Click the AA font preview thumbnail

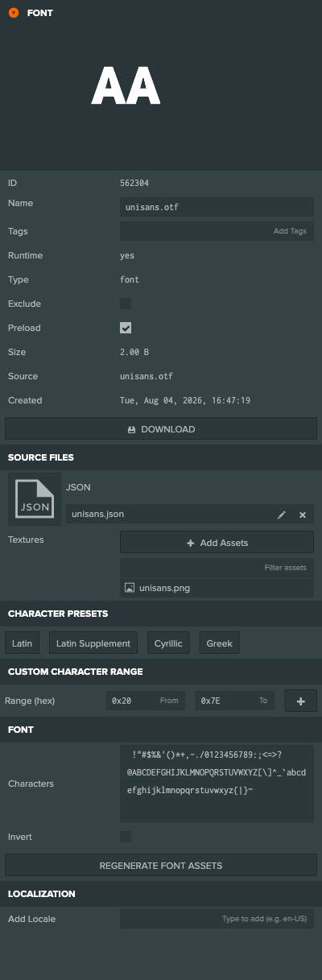tap(126, 86)
